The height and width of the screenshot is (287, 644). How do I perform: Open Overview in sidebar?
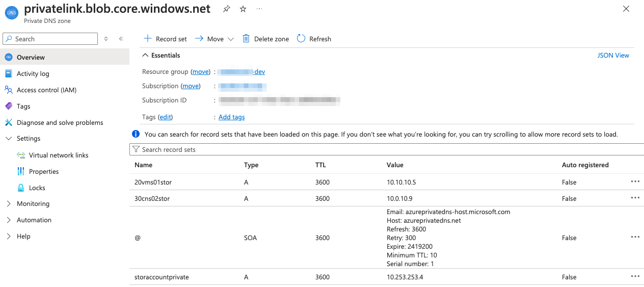pyautogui.click(x=65, y=57)
